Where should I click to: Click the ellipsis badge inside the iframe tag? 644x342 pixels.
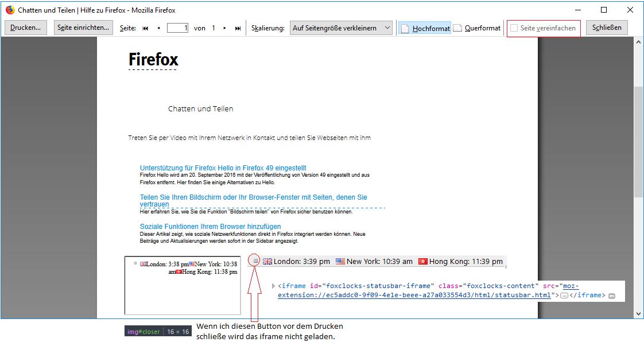[564, 296]
